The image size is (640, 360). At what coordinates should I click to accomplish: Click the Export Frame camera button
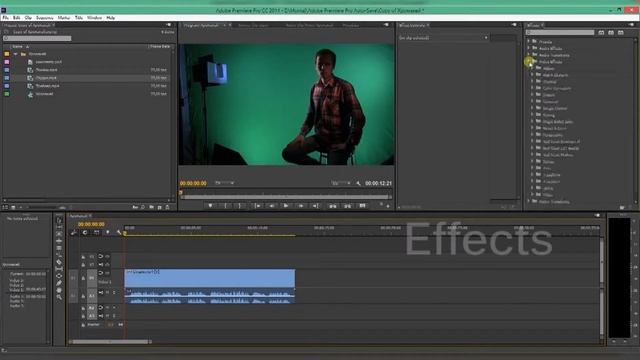click(362, 206)
